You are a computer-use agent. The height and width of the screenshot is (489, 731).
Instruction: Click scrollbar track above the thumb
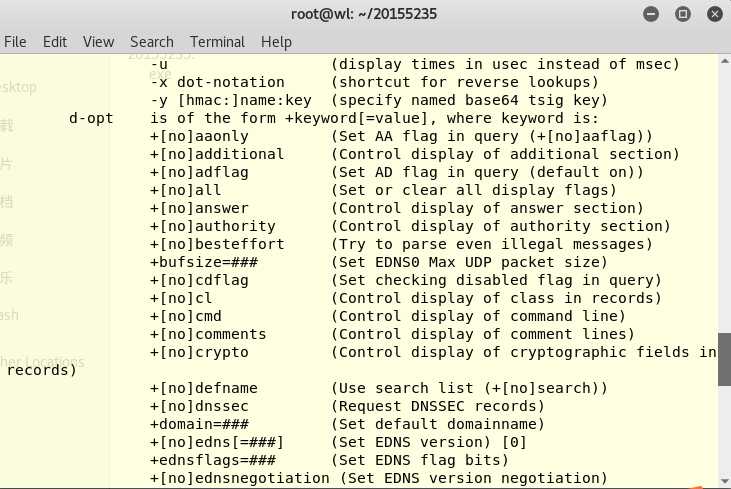[x=724, y=196]
